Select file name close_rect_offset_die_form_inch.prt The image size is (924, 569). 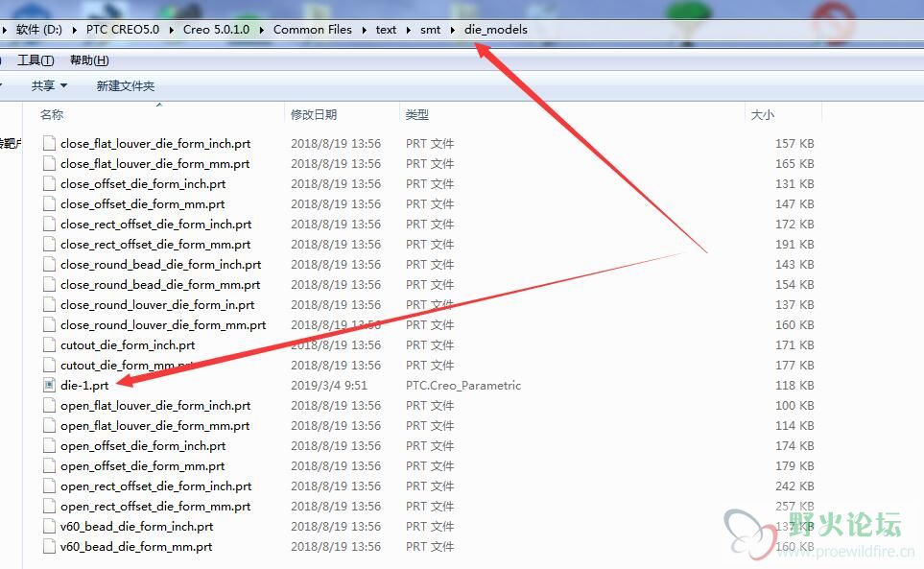[156, 224]
